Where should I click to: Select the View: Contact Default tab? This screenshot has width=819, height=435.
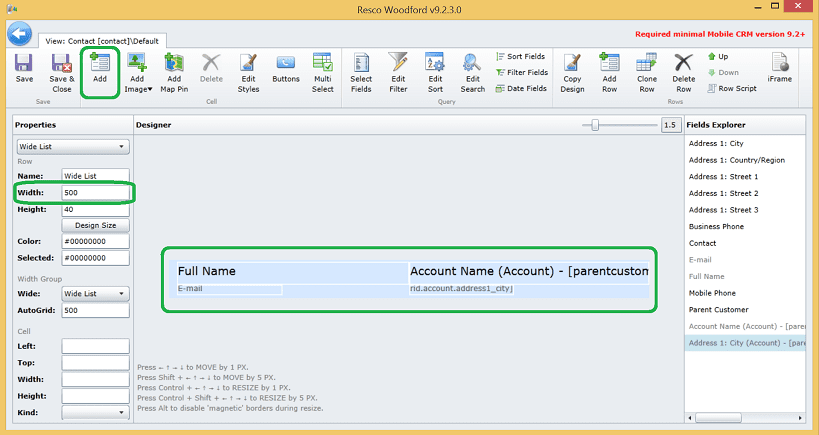[102, 41]
